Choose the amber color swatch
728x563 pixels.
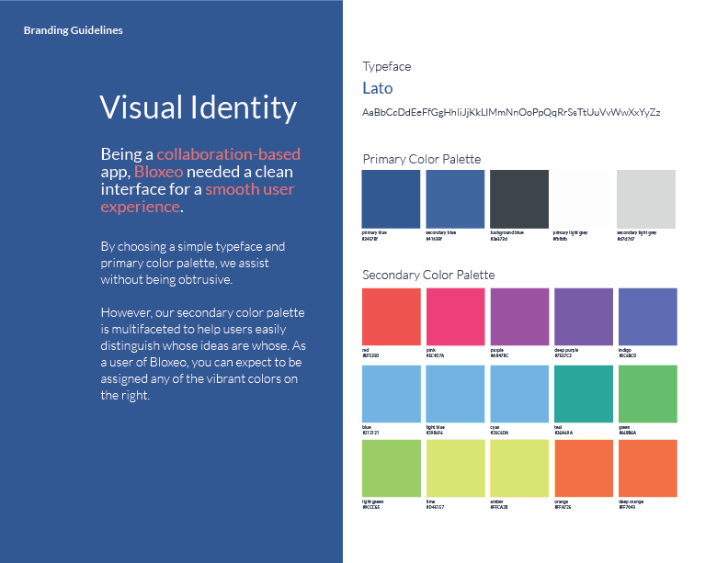pyautogui.click(x=519, y=468)
